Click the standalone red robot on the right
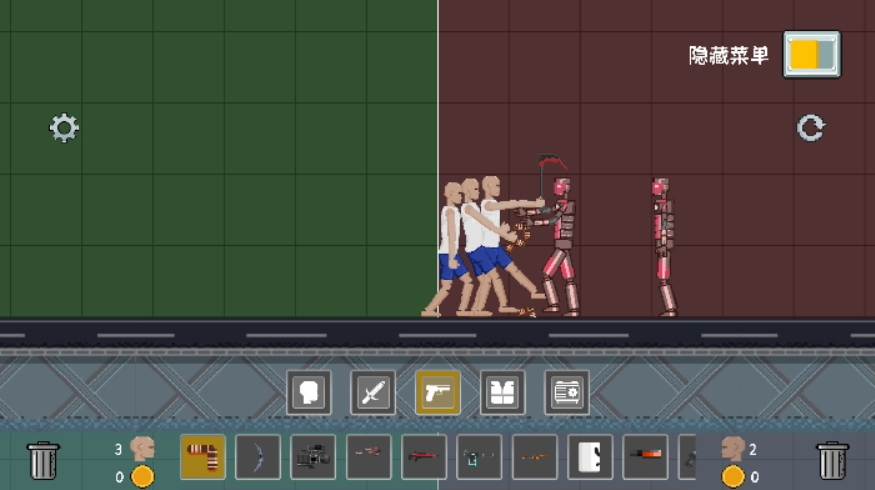 click(662, 246)
